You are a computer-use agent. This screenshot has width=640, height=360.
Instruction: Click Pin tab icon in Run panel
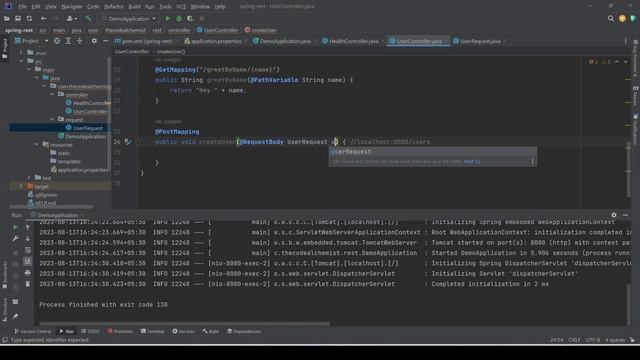point(15,316)
